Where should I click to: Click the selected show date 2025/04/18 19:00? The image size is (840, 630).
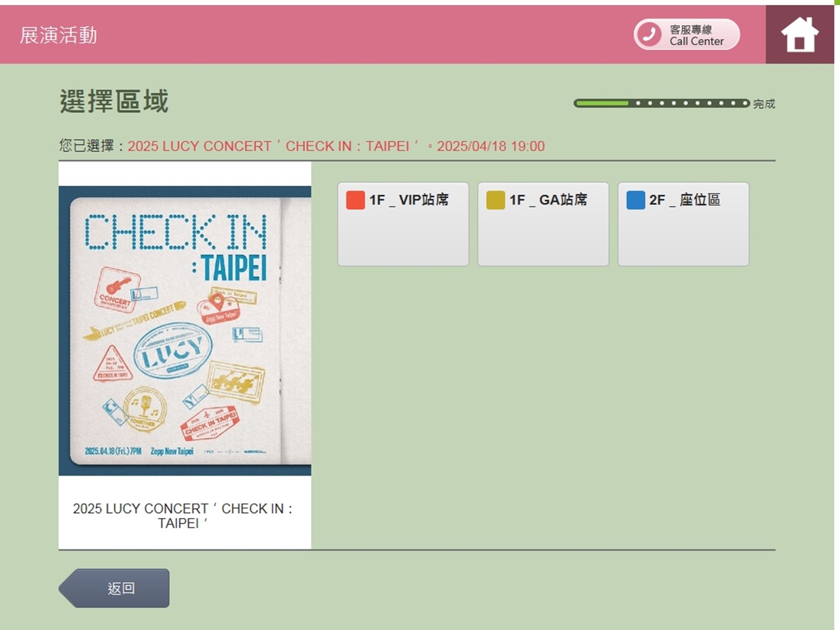(x=490, y=146)
